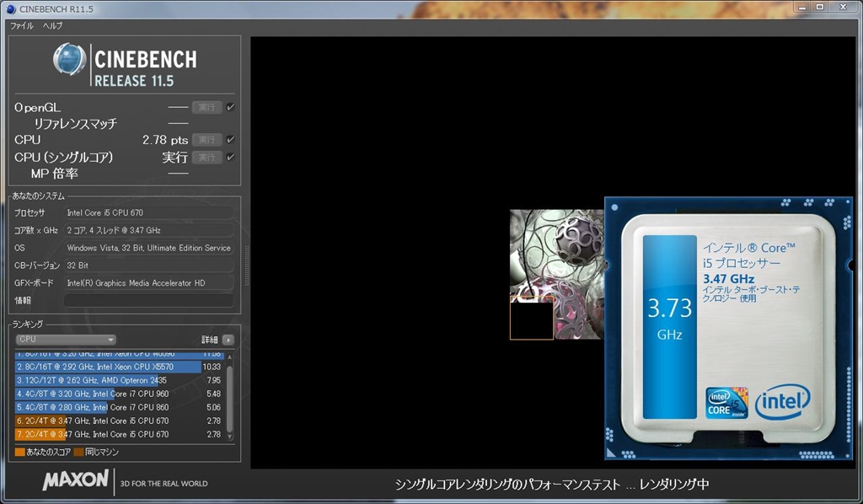This screenshot has height=504, width=863.
Task: Select ranking row Intel Core i7 CPU 860
Action: [x=119, y=407]
